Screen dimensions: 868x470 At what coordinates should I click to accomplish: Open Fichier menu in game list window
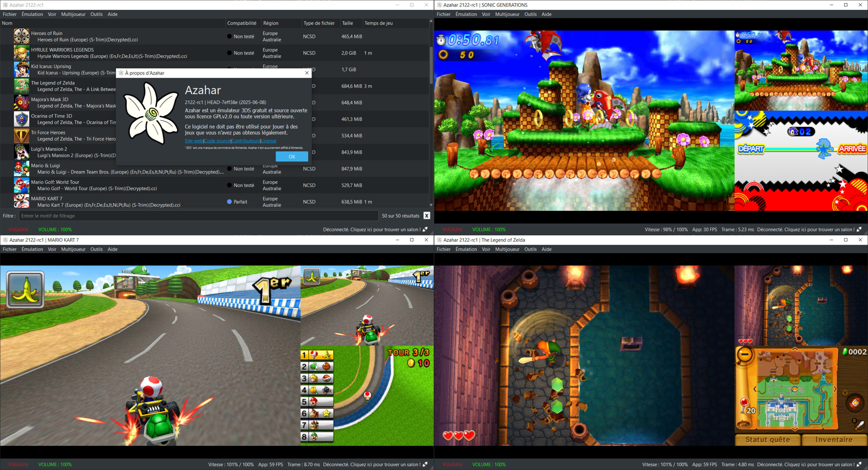click(10, 14)
